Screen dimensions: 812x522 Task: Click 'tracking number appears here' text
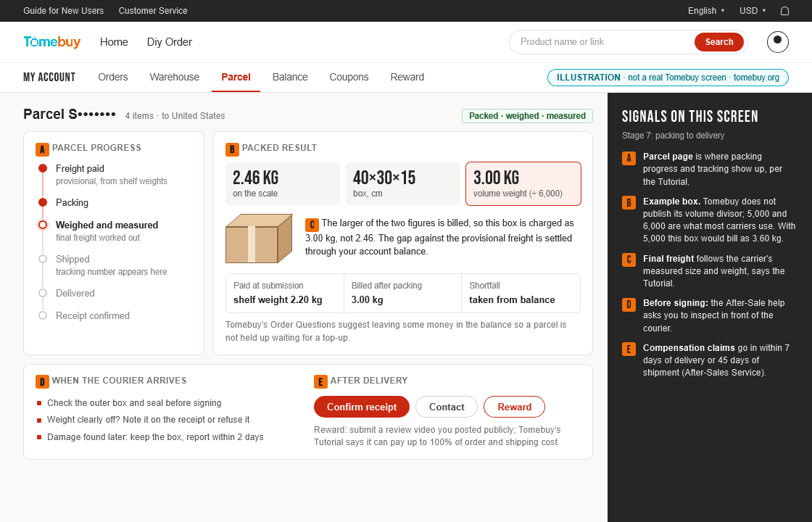click(x=112, y=272)
